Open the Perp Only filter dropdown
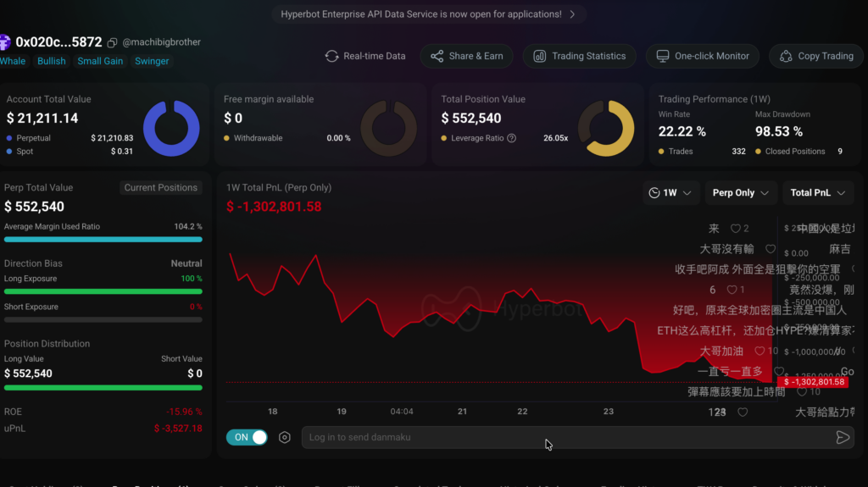 (741, 193)
